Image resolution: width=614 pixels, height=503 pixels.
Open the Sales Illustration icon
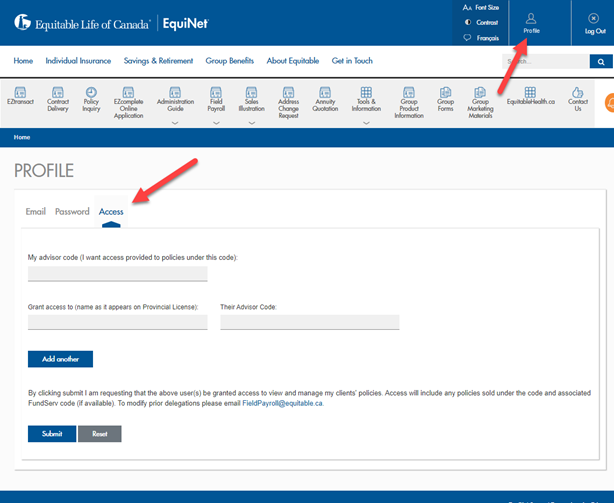click(251, 92)
